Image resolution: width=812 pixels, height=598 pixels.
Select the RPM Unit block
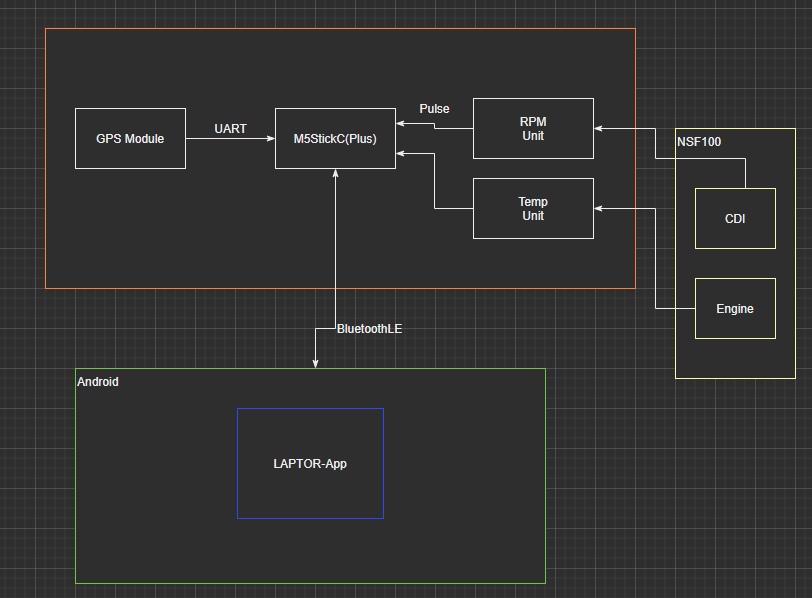[x=533, y=128]
